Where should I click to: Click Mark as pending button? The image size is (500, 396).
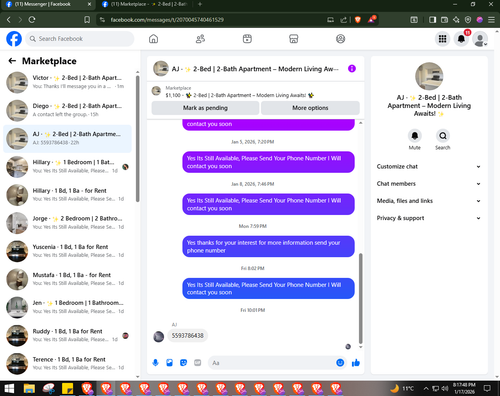(205, 108)
